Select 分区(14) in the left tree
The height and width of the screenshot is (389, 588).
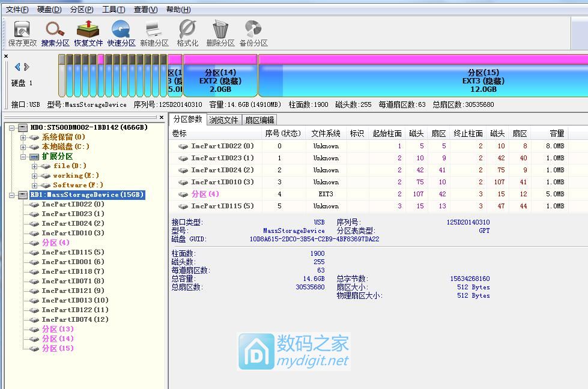(58, 339)
